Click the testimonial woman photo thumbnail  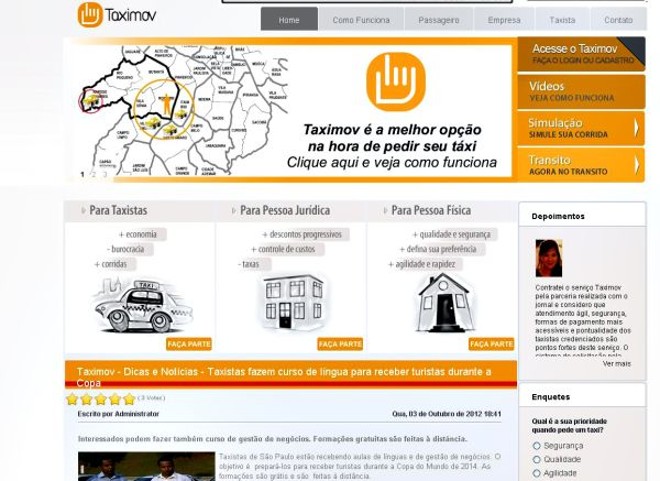(x=548, y=258)
